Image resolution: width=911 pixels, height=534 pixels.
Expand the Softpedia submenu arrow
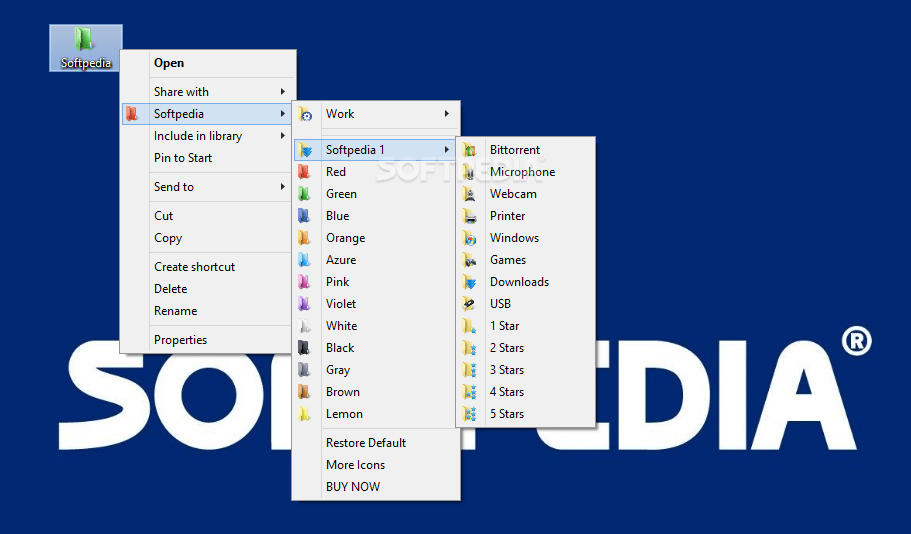tap(282, 114)
